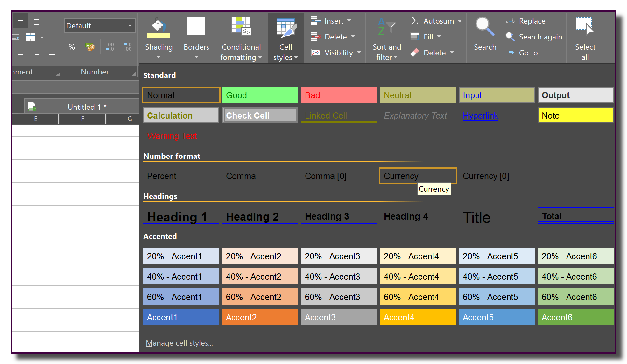Image resolution: width=627 pixels, height=364 pixels.
Task: Click column F header
Action: point(82,119)
